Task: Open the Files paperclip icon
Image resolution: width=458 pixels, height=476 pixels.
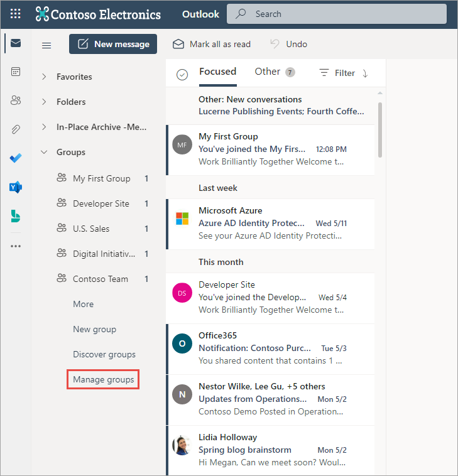Action: click(x=16, y=129)
